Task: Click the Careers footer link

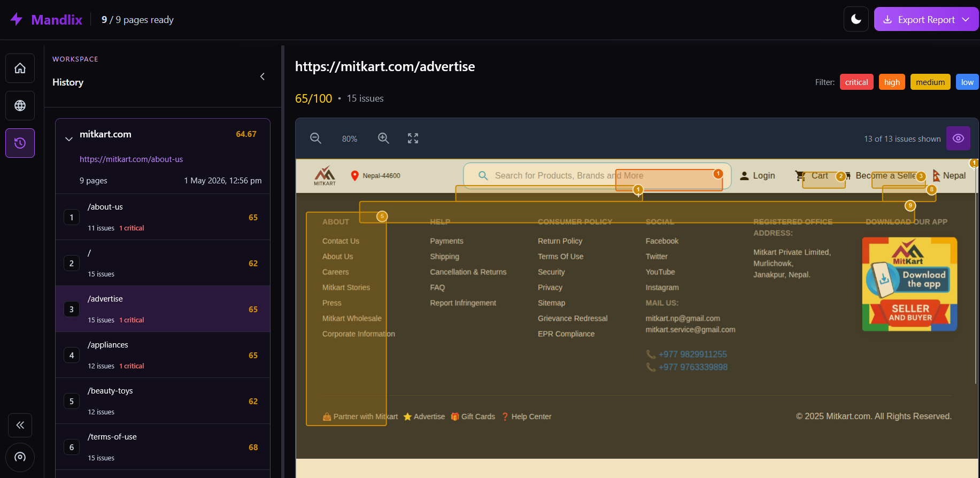Action: point(335,272)
